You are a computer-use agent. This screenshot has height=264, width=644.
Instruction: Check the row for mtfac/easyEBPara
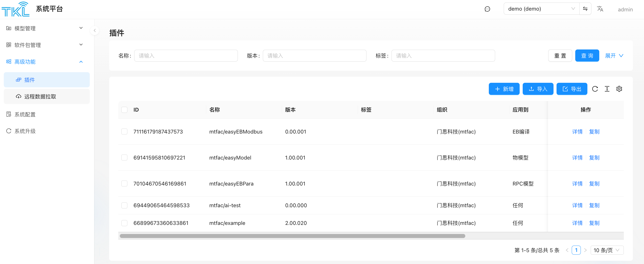pos(124,183)
